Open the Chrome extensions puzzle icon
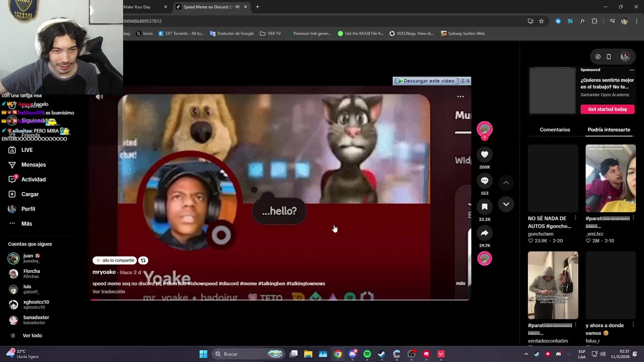Viewport: 644px width, 362px height. [595, 21]
